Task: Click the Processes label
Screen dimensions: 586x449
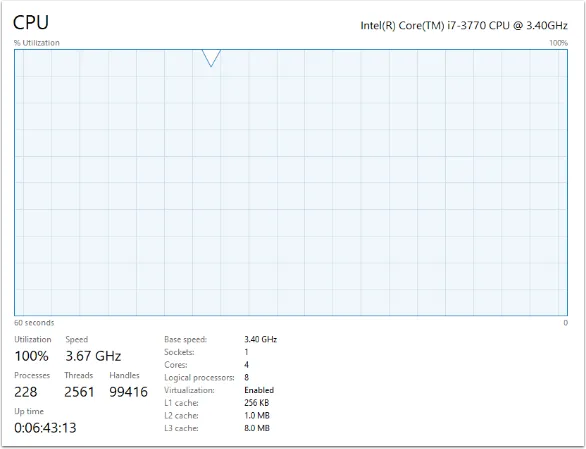Action: click(32, 375)
